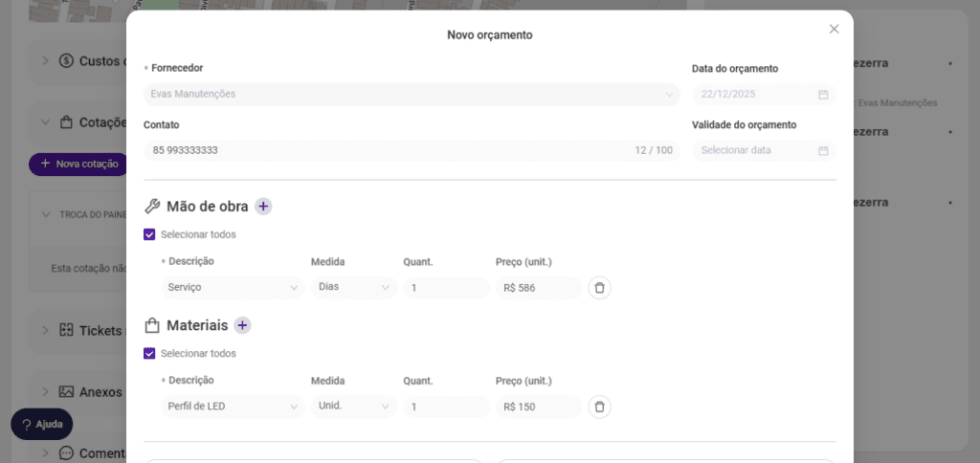Uncheck Selecionar todos under Materiais
This screenshot has width=980, height=463.
[149, 353]
